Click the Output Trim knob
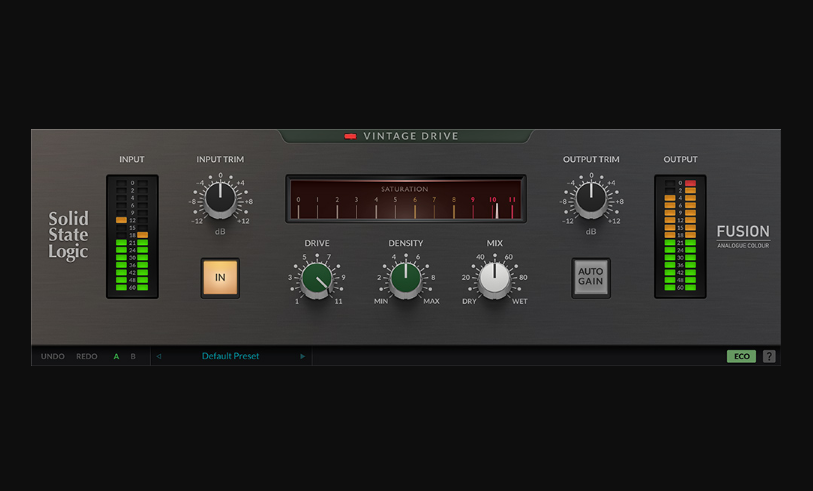813x491 pixels. [591, 200]
